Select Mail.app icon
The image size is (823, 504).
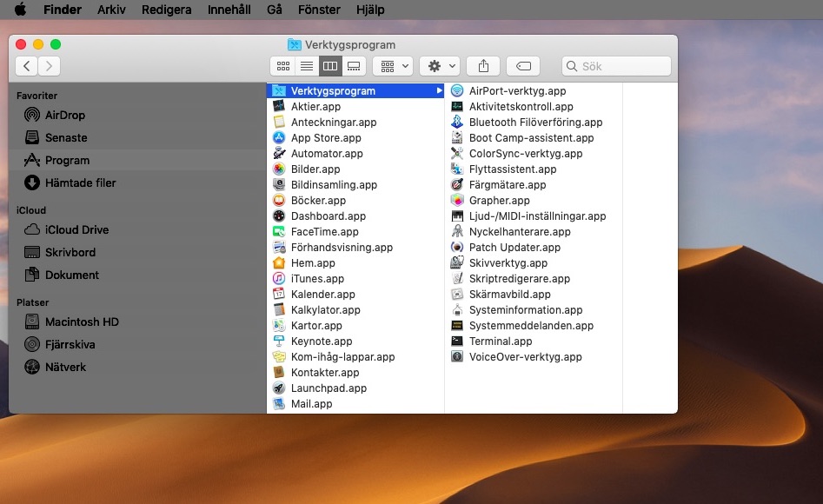pyautogui.click(x=279, y=404)
